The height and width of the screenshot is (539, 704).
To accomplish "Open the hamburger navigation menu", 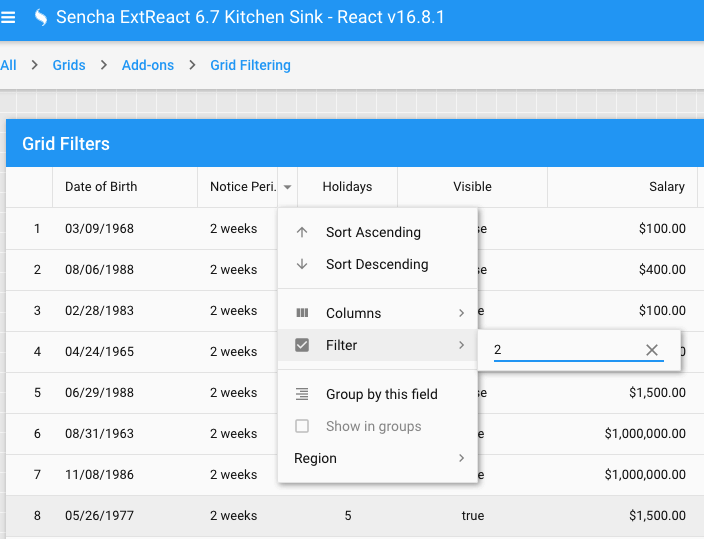I will (8, 17).
